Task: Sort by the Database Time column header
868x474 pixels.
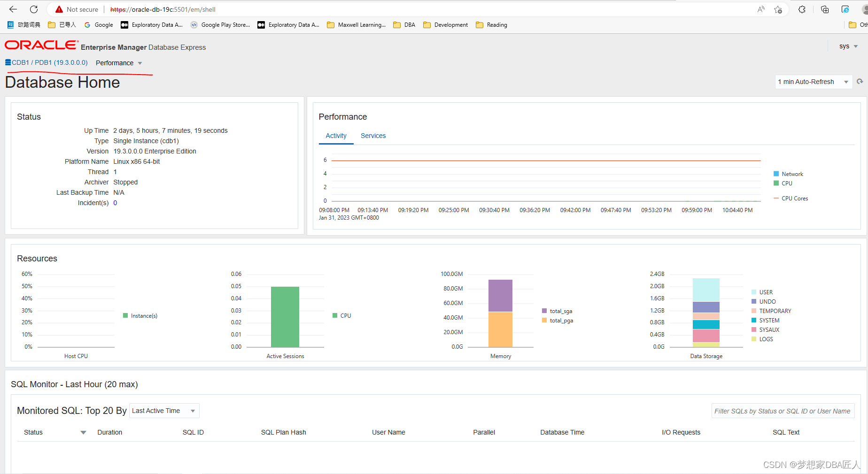Action: point(562,432)
